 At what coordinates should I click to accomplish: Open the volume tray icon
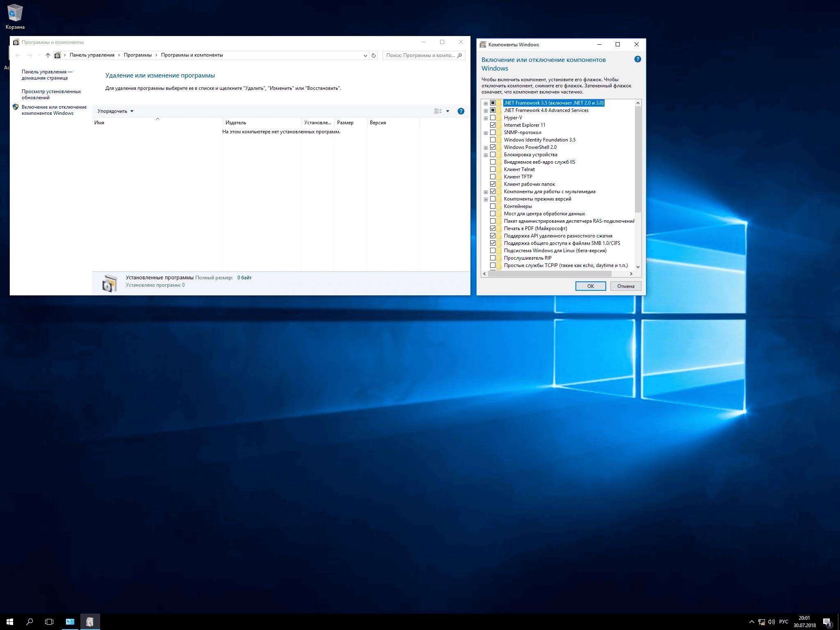coord(772,622)
